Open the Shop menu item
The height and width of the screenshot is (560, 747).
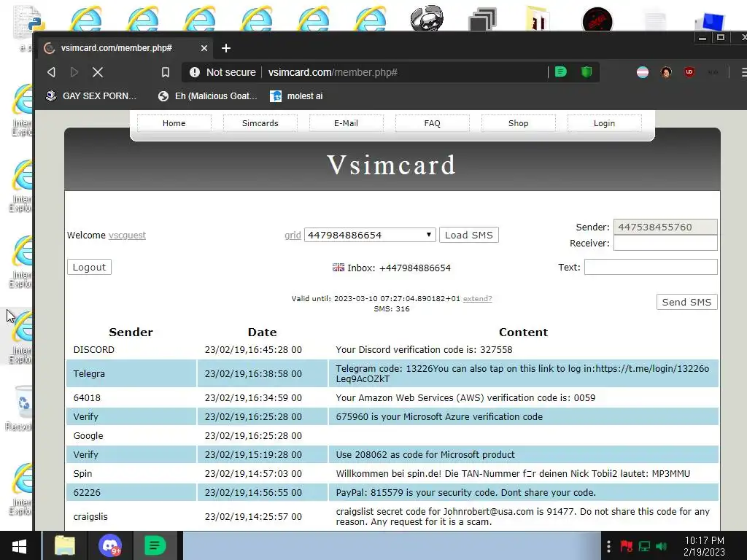(519, 123)
